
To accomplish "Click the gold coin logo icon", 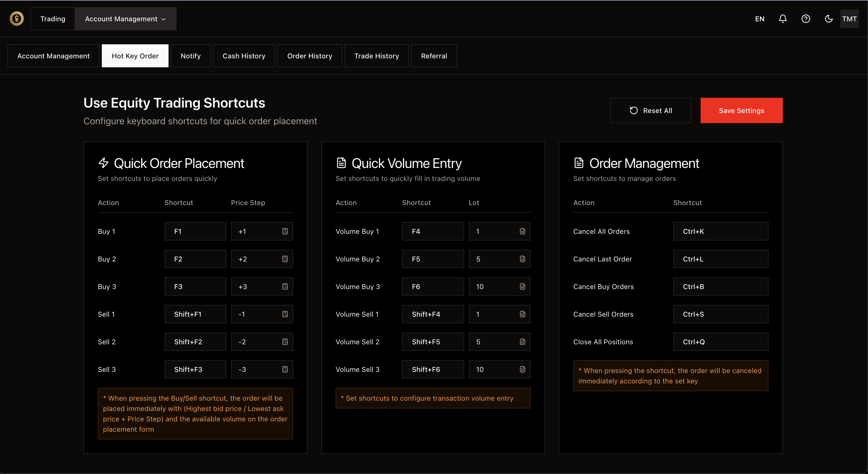I will [16, 19].
